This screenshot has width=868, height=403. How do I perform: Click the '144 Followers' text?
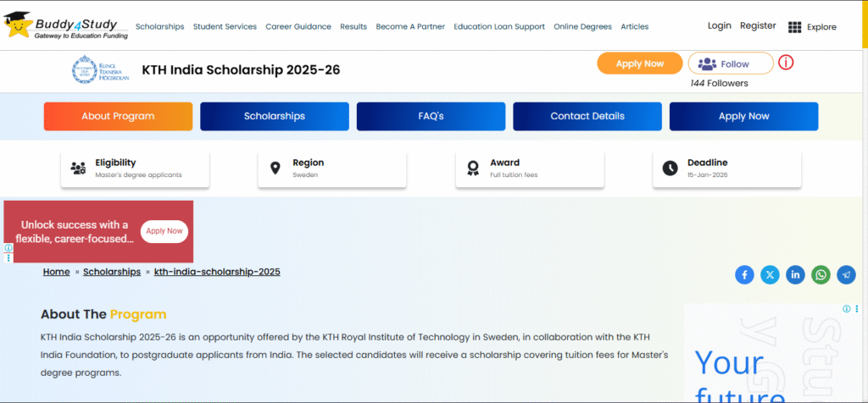(719, 84)
